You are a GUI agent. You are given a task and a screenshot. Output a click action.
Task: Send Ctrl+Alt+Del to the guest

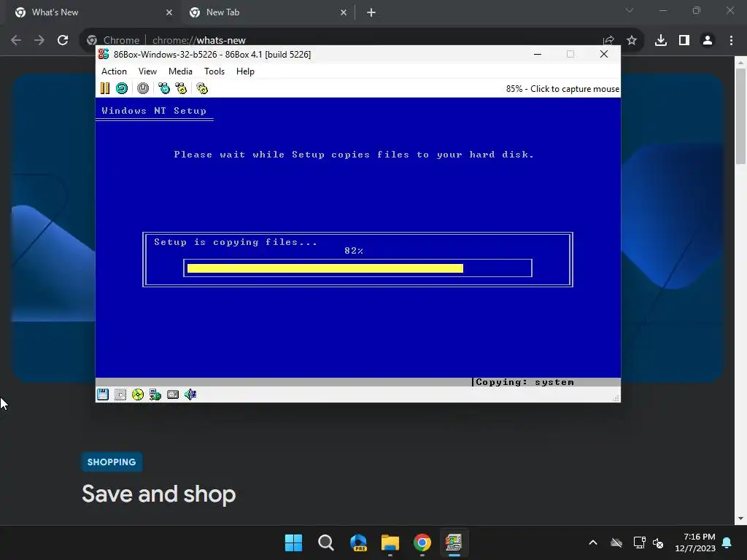164,88
